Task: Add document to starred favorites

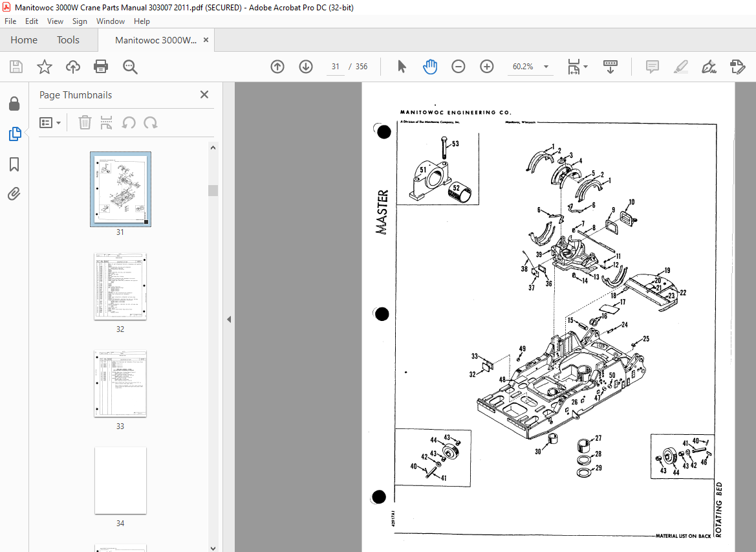Action: 45,67
